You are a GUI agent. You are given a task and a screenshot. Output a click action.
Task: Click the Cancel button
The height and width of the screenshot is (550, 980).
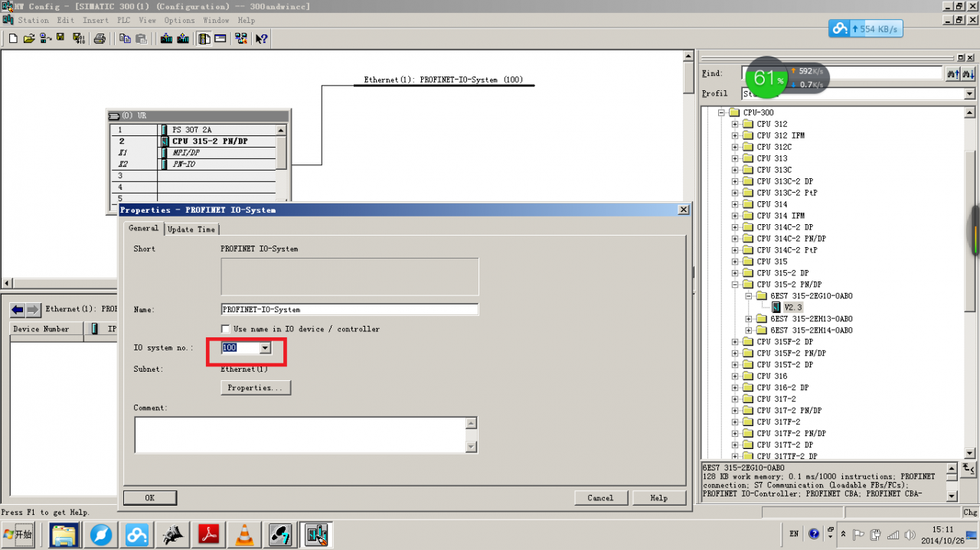click(x=600, y=498)
